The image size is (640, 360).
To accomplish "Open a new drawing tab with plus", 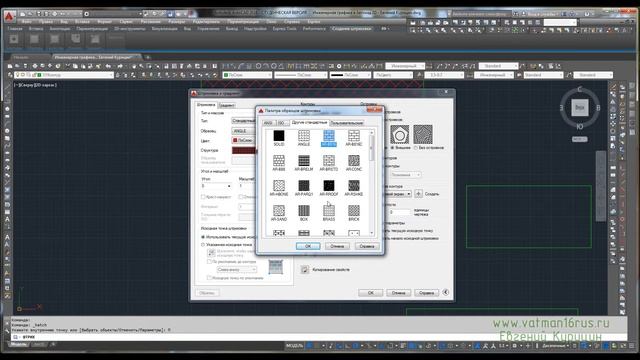I will 148,57.
